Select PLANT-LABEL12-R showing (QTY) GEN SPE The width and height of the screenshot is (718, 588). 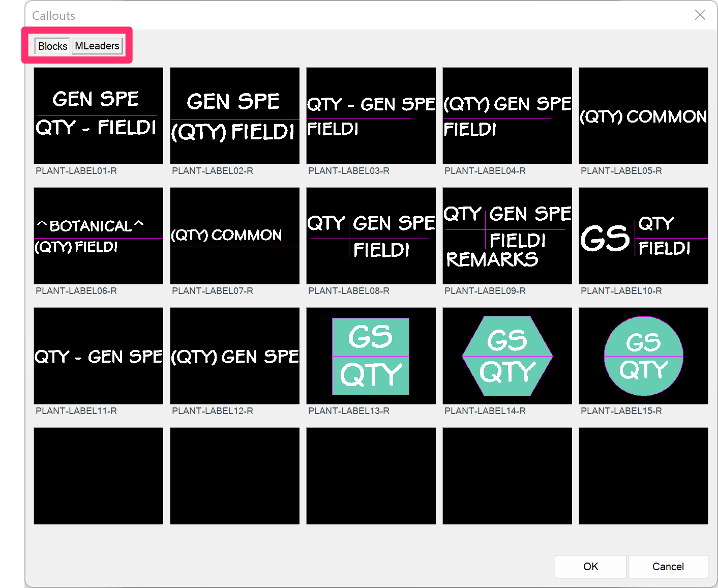234,356
